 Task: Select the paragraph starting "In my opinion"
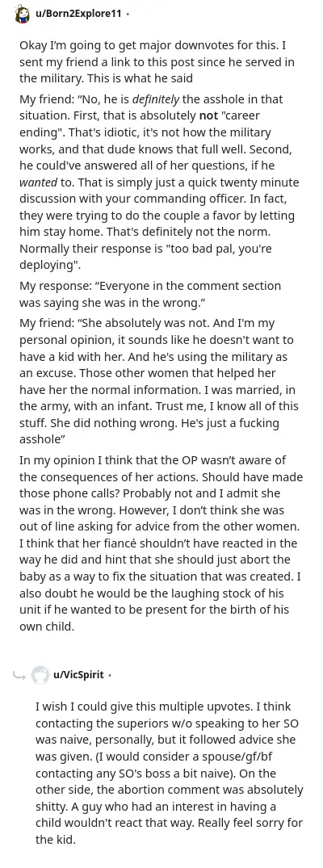pyautogui.click(x=161, y=543)
